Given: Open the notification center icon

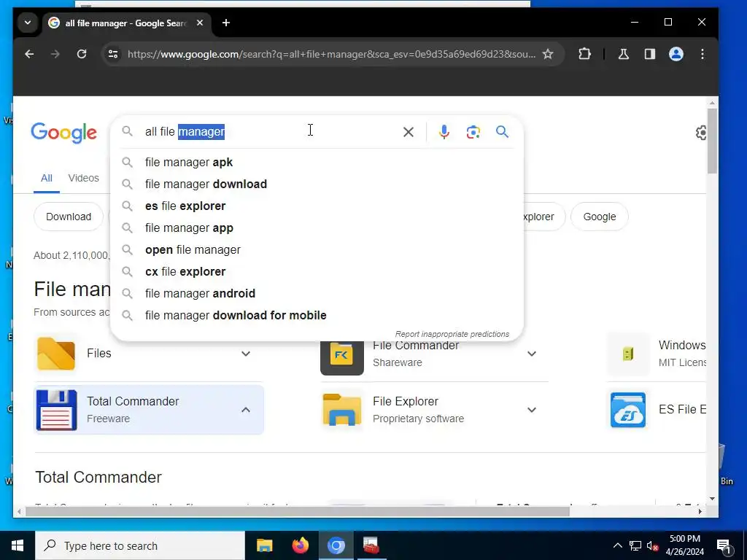Looking at the screenshot, I should (x=724, y=546).
